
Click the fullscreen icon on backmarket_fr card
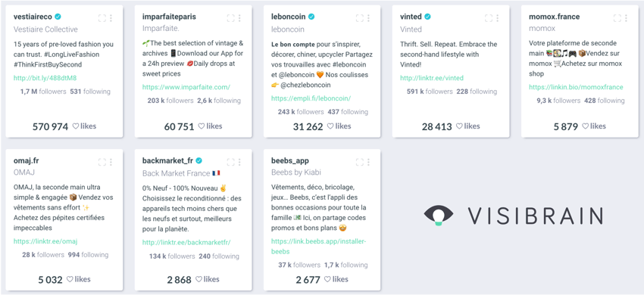231,162
